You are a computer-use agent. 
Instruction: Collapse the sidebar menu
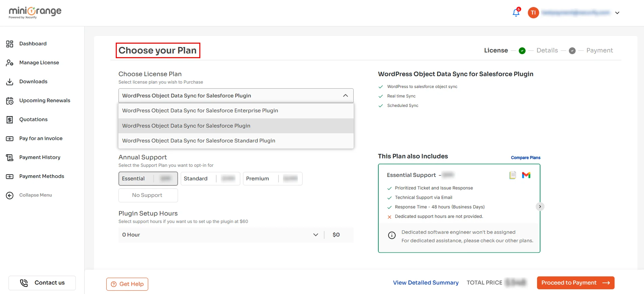click(x=36, y=195)
